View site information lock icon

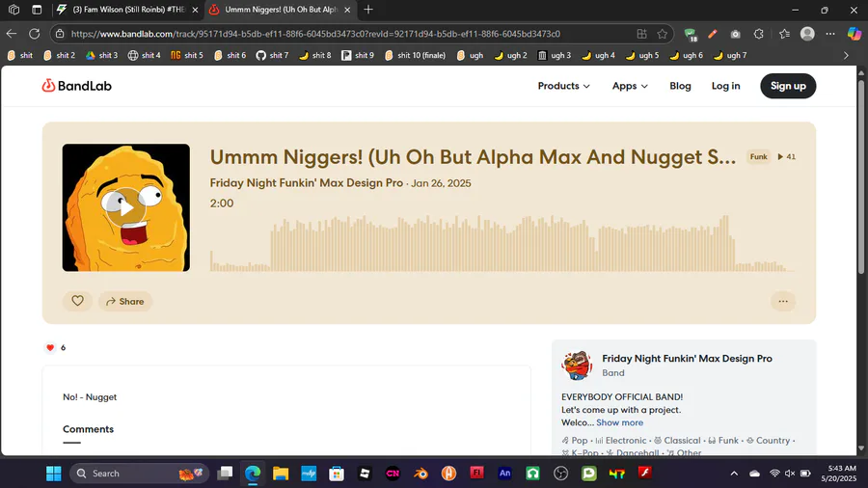(60, 34)
